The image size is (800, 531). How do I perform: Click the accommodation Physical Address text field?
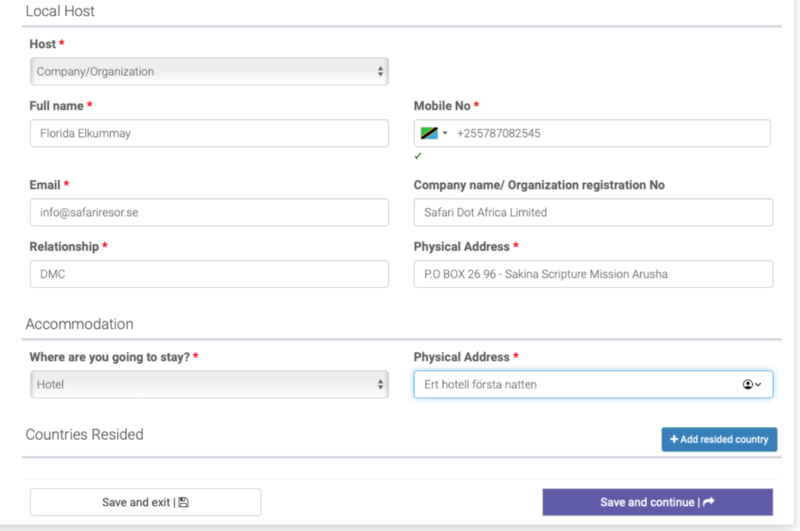pyautogui.click(x=575, y=385)
